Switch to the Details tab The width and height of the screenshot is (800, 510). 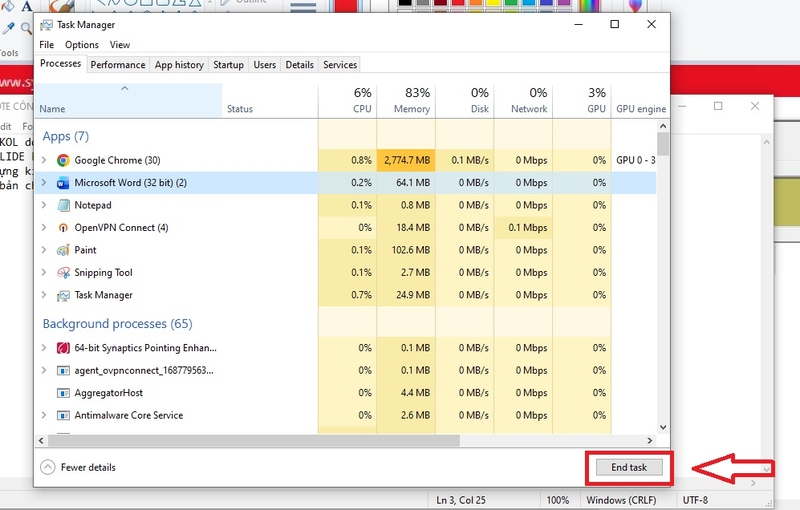tap(299, 65)
